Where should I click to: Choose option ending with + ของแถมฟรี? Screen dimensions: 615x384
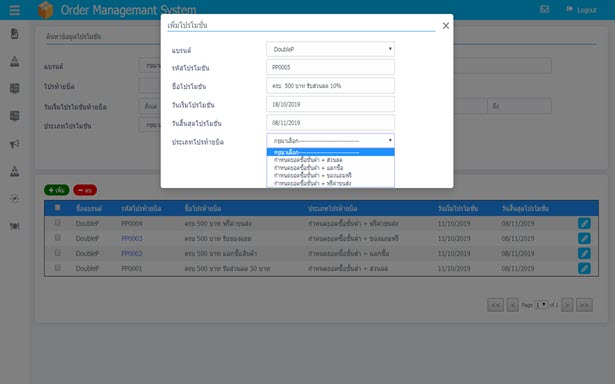[x=330, y=175]
